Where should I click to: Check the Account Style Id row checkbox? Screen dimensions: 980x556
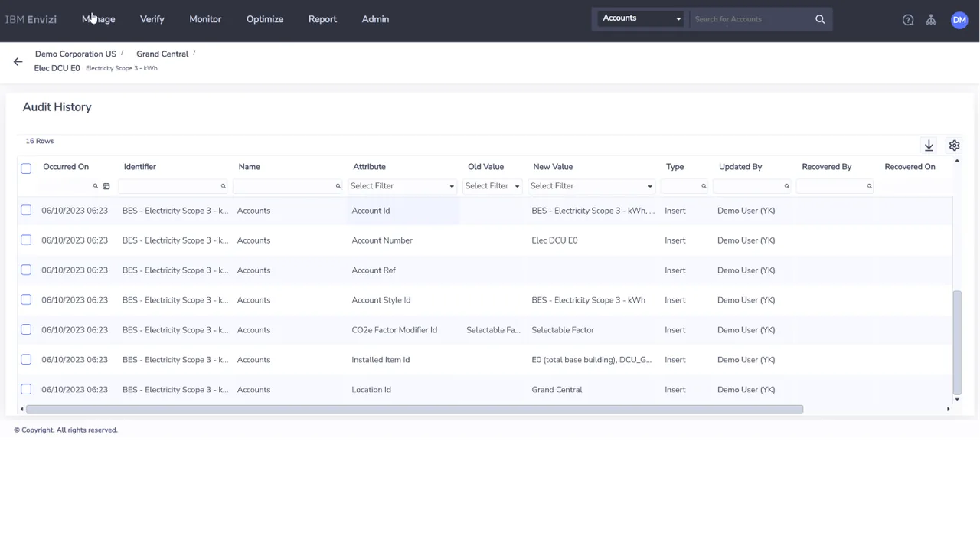pos(26,299)
